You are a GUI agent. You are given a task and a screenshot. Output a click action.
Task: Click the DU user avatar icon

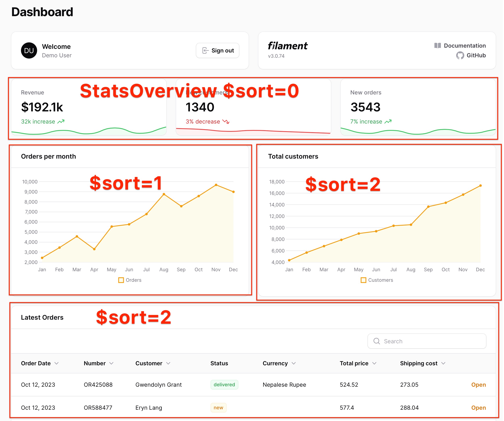(29, 50)
